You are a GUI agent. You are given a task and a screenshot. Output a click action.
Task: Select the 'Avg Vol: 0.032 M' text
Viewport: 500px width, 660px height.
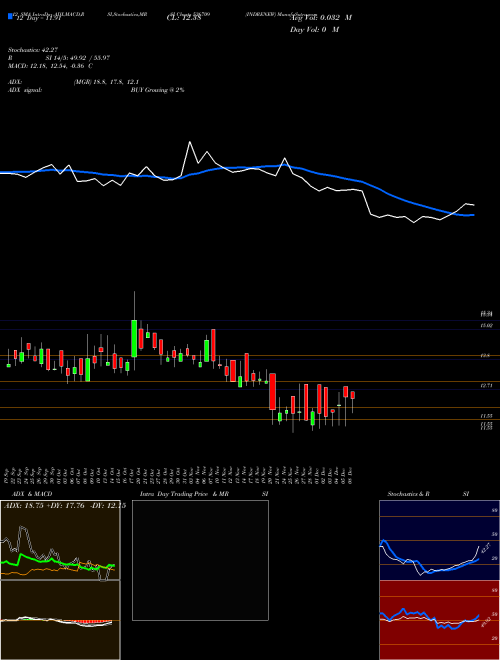(321, 18)
